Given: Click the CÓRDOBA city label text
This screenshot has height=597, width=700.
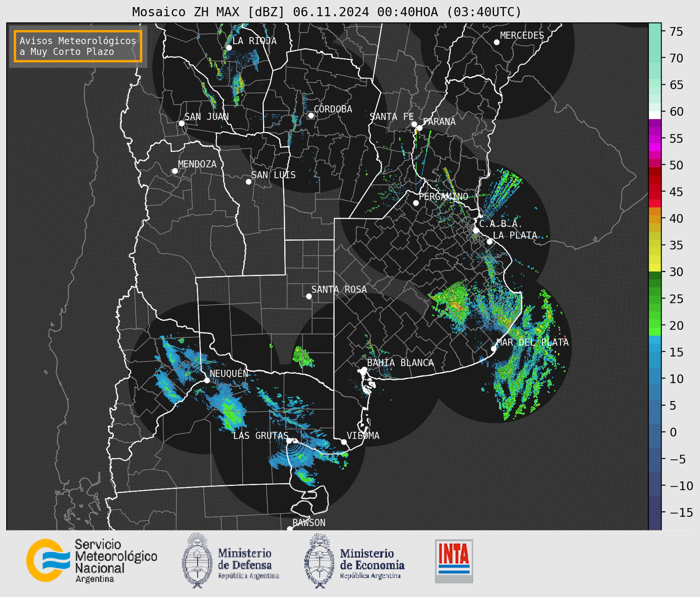Looking at the screenshot, I should point(333,109).
